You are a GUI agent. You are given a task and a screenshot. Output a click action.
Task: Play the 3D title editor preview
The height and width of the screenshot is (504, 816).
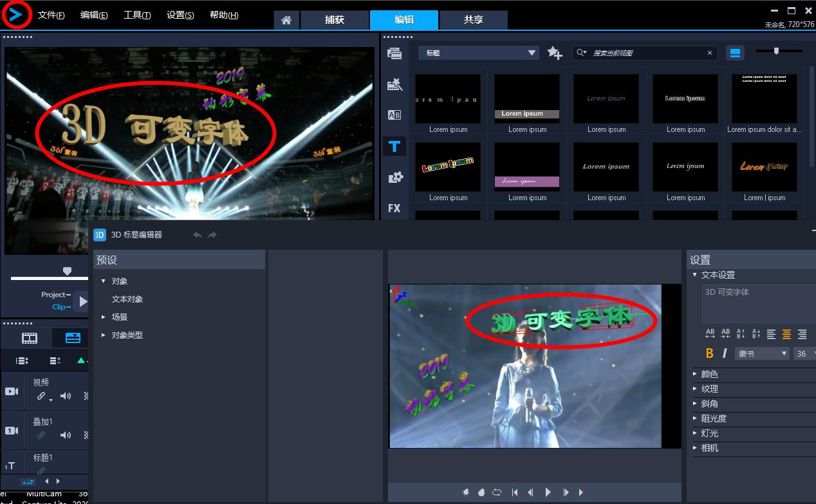coord(548,492)
